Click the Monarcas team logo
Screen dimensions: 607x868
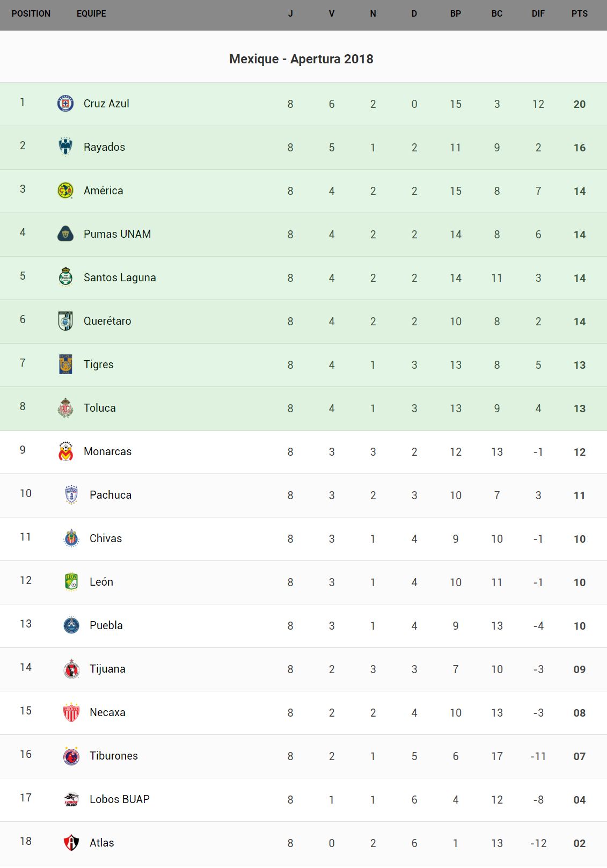click(65, 451)
